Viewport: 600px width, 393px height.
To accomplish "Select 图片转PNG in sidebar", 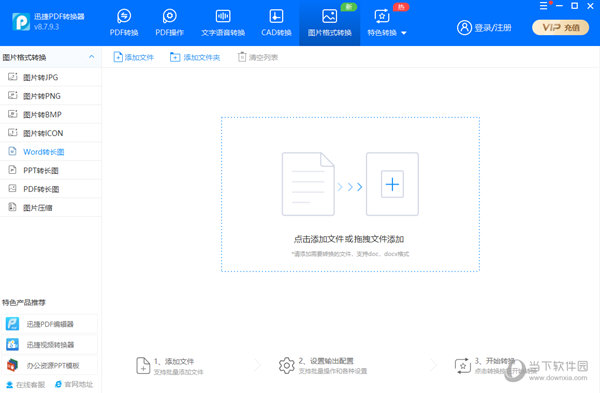I will (51, 96).
